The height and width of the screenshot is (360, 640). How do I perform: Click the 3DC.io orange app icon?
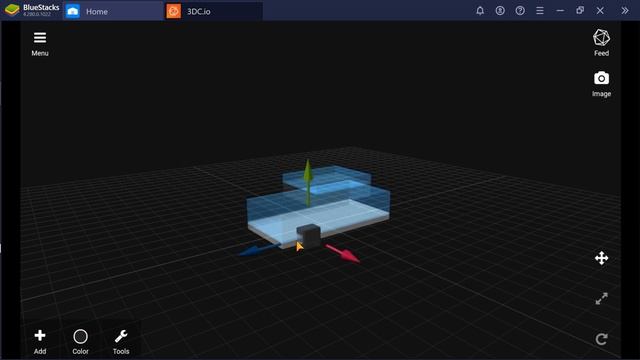click(173, 11)
